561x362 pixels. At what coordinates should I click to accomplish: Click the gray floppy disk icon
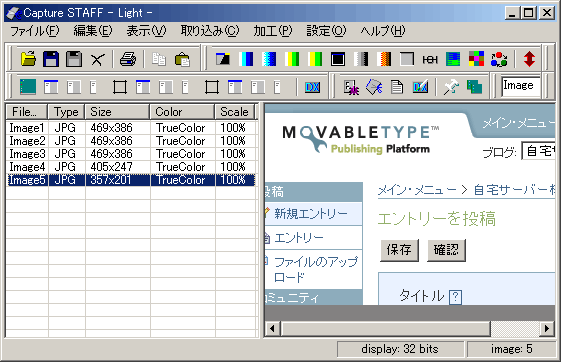coord(74,59)
